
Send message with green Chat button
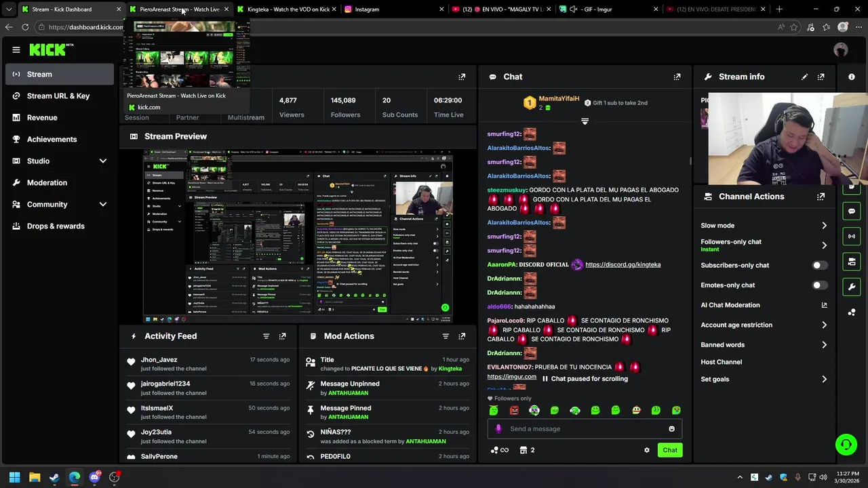point(670,450)
